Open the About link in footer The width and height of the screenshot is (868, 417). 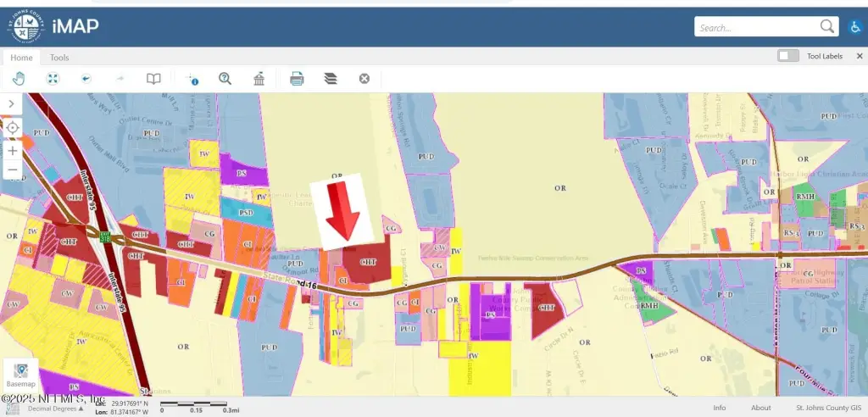761,408
